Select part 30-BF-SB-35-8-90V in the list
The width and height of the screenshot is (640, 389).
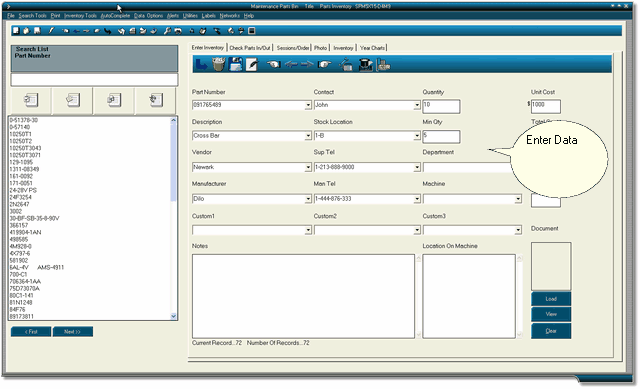click(x=34, y=218)
